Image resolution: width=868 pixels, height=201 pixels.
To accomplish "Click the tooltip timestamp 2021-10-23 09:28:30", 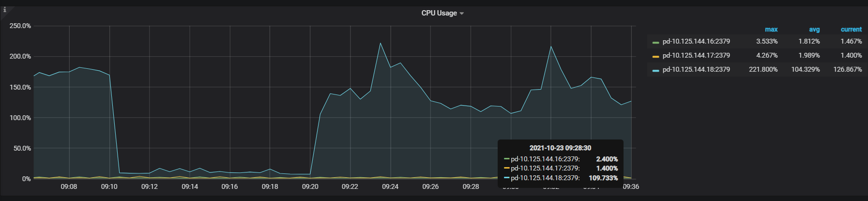I will (560, 148).
